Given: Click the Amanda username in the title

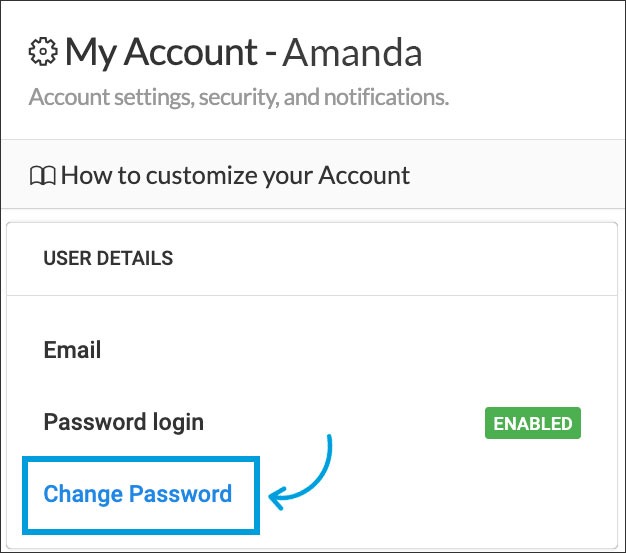Looking at the screenshot, I should (x=352, y=52).
